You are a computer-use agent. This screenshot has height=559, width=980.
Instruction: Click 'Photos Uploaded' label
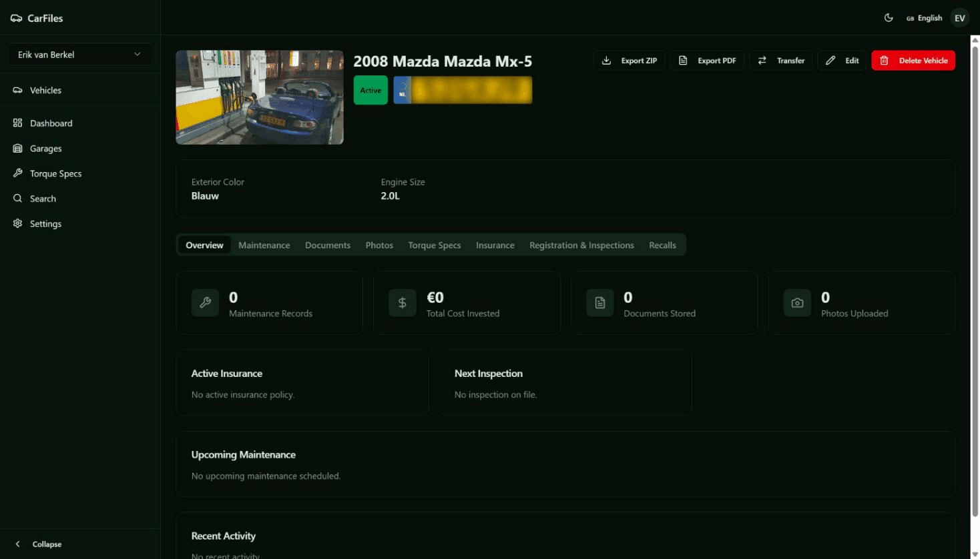(854, 314)
